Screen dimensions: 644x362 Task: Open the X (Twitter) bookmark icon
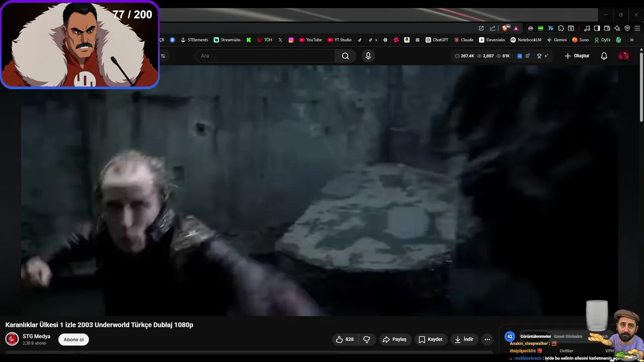click(280, 40)
